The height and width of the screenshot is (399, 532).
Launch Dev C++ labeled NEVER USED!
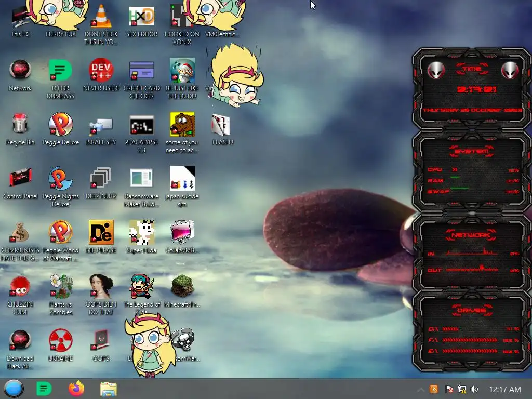101,74
